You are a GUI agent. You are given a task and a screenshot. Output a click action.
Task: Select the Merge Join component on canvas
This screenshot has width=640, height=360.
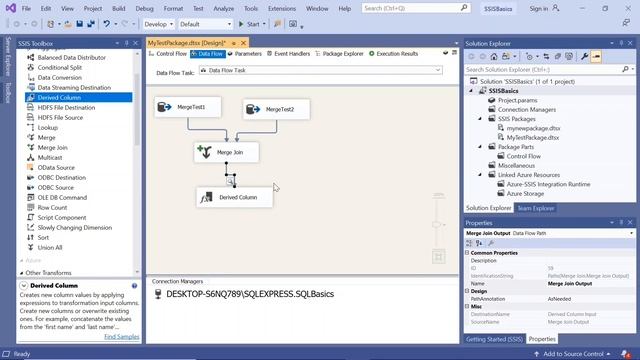click(x=226, y=152)
